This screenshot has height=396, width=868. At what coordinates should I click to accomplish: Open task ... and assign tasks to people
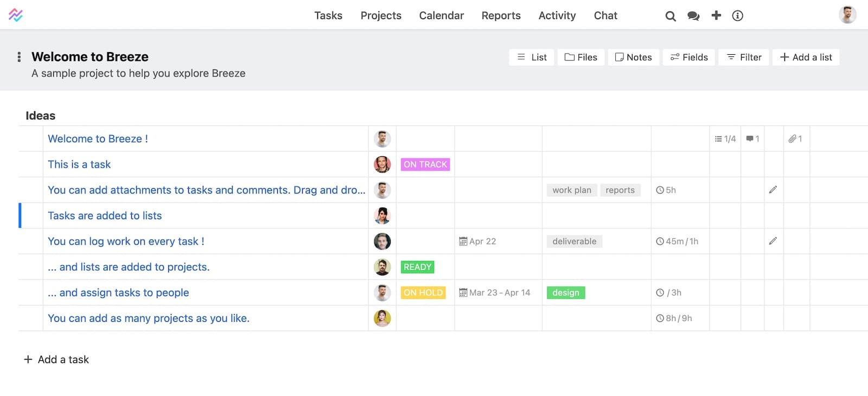click(x=118, y=293)
